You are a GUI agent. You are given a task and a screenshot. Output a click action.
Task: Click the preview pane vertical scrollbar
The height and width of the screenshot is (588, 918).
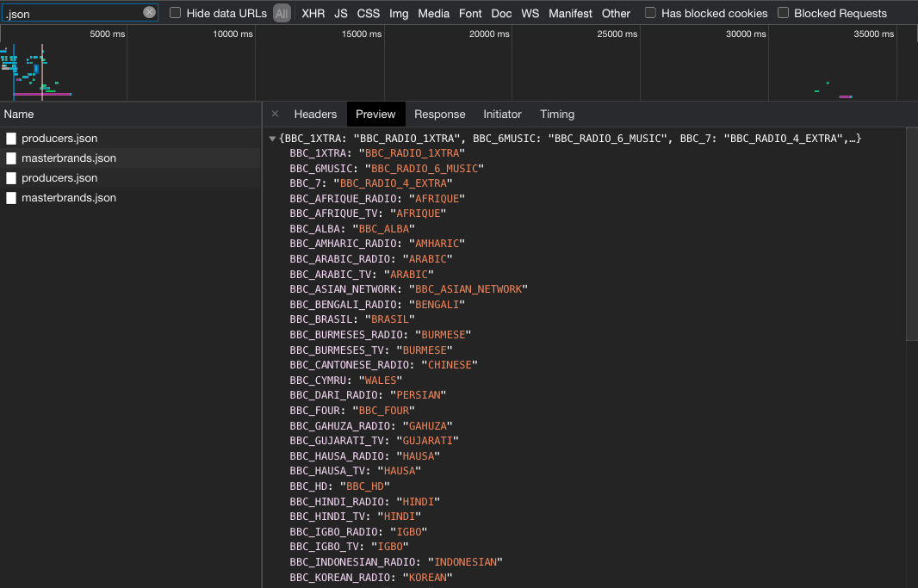[912, 234]
